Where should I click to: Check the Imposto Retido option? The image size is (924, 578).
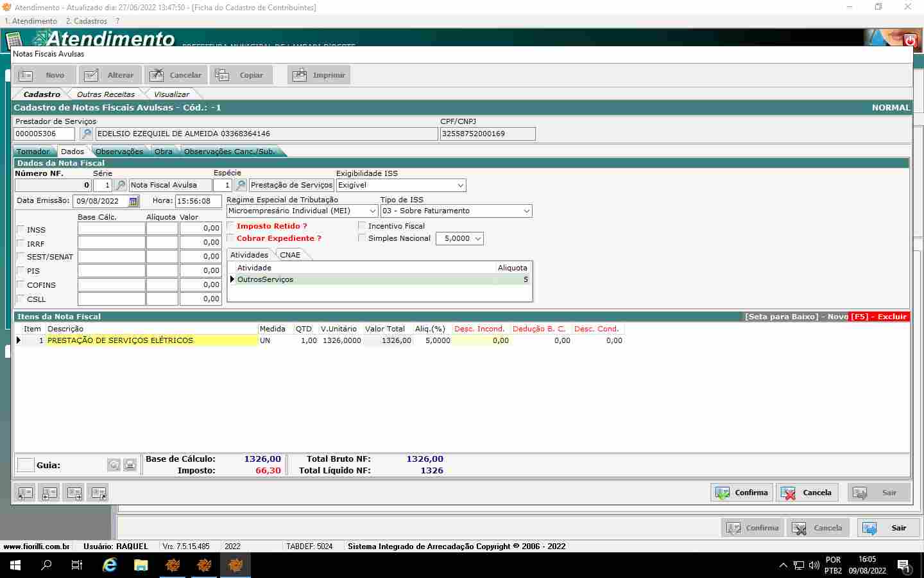[x=231, y=226]
